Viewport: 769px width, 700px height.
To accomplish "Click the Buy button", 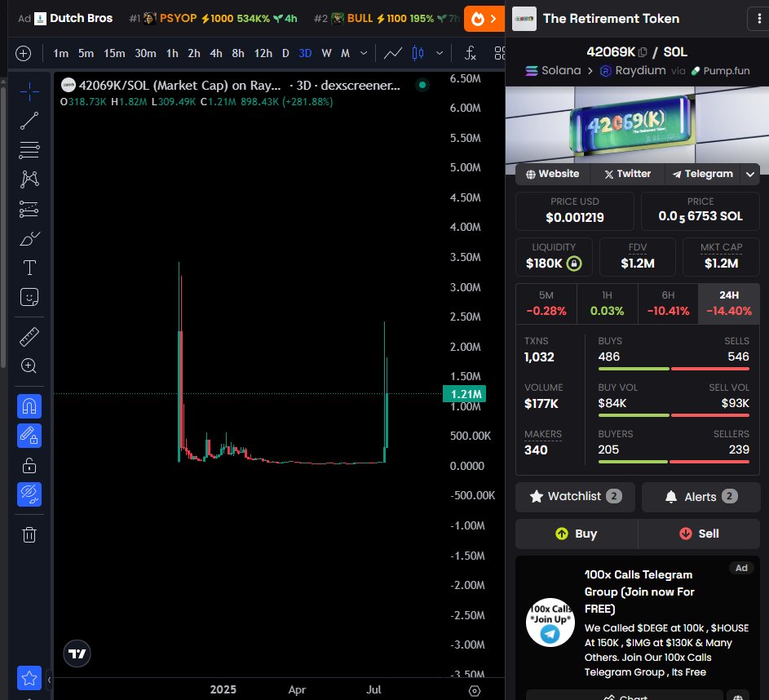I will 577,534.
